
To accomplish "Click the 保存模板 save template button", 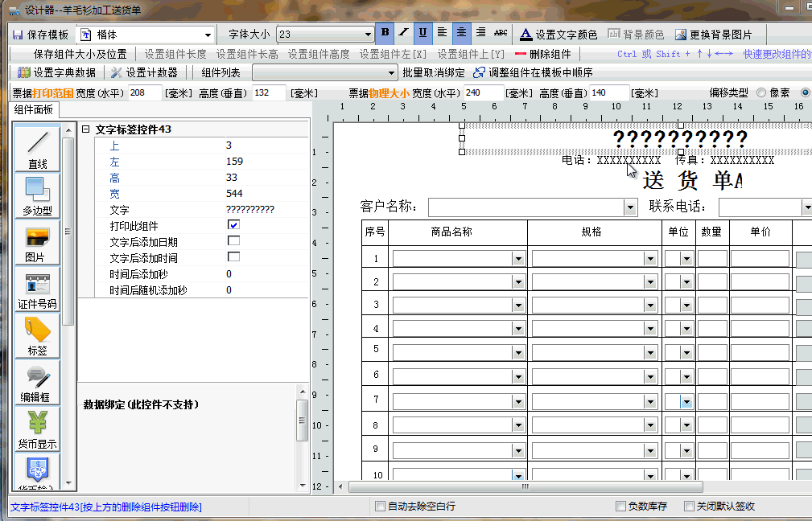I will tap(39, 35).
